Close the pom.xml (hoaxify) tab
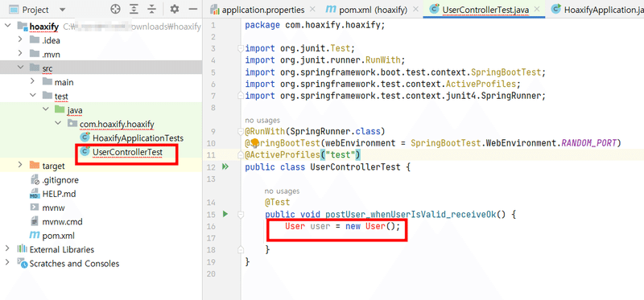Image resolution: width=644 pixels, height=300 pixels. click(415, 9)
